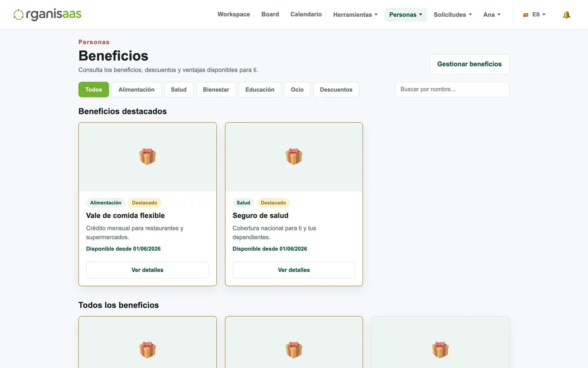Select the Todos filter tab
This screenshot has height=368, width=588.
(x=94, y=90)
